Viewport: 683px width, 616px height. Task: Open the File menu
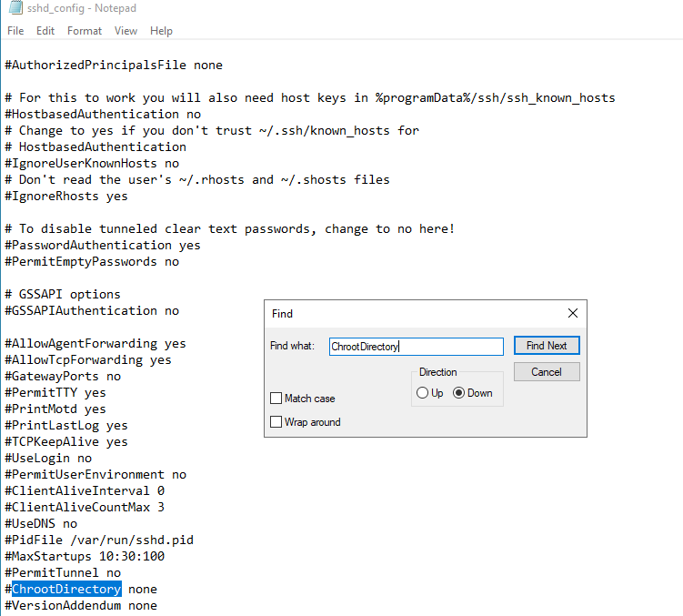coord(15,31)
